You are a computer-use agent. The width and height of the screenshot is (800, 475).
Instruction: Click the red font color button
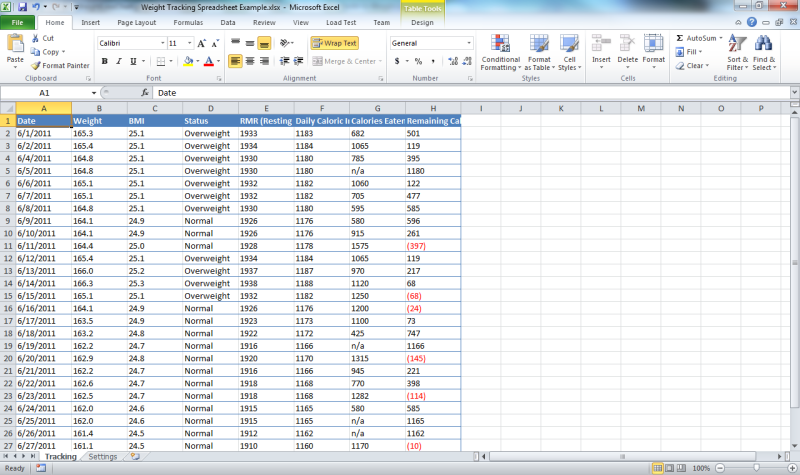pos(209,61)
